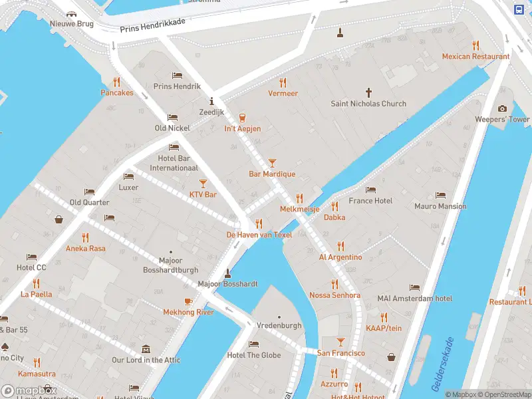This screenshot has height=399, width=532.
Task: Select the Majoor Bosshardt monument icon
Action: tap(227, 273)
